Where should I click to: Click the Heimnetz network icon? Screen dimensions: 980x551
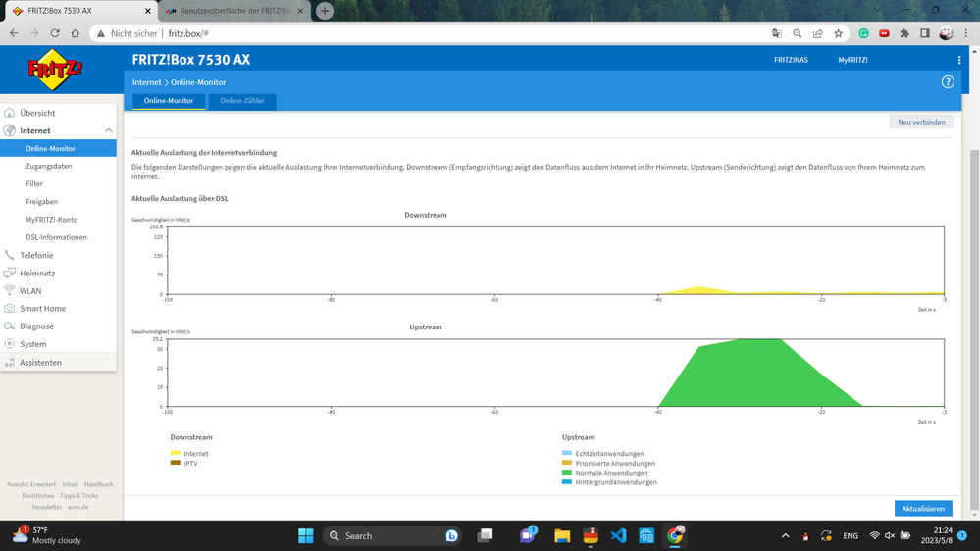tap(10, 273)
